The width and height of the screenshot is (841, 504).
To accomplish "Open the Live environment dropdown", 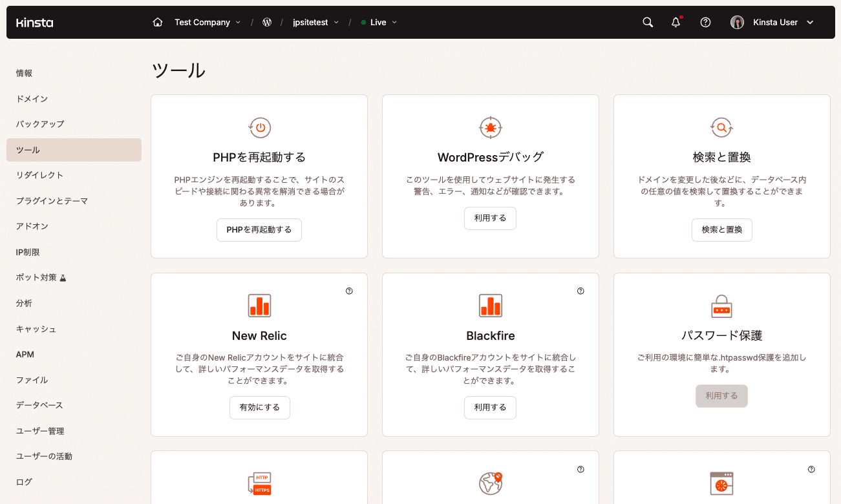I will [379, 23].
